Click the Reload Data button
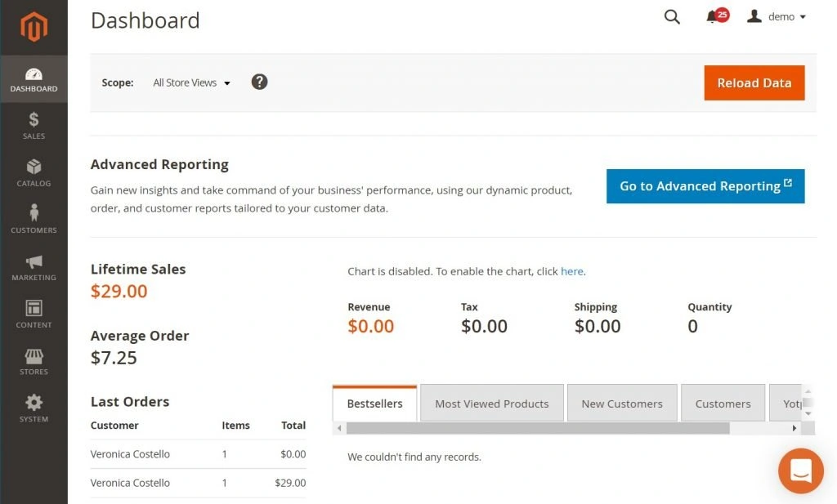Image resolution: width=837 pixels, height=504 pixels. [754, 83]
